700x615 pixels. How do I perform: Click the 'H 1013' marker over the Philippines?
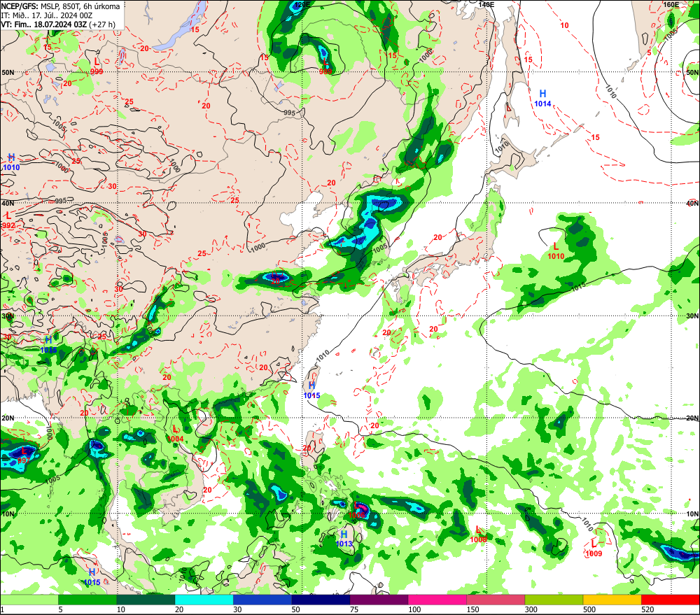tap(344, 539)
